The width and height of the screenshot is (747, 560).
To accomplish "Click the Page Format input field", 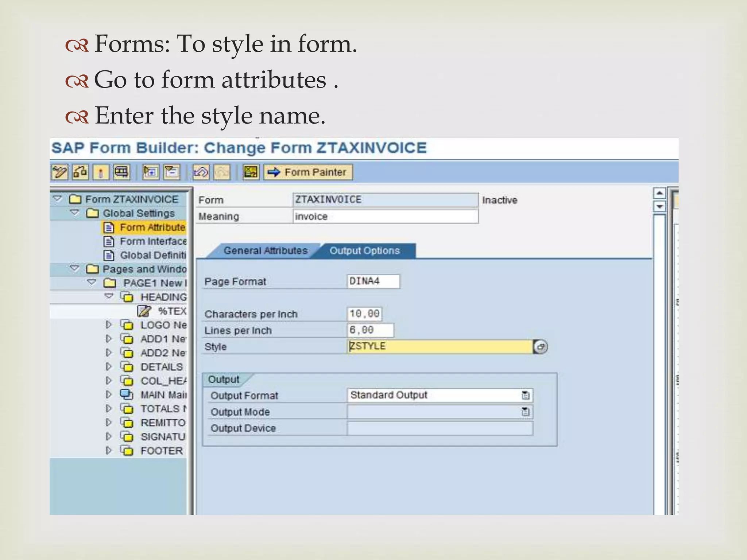I will pyautogui.click(x=373, y=281).
